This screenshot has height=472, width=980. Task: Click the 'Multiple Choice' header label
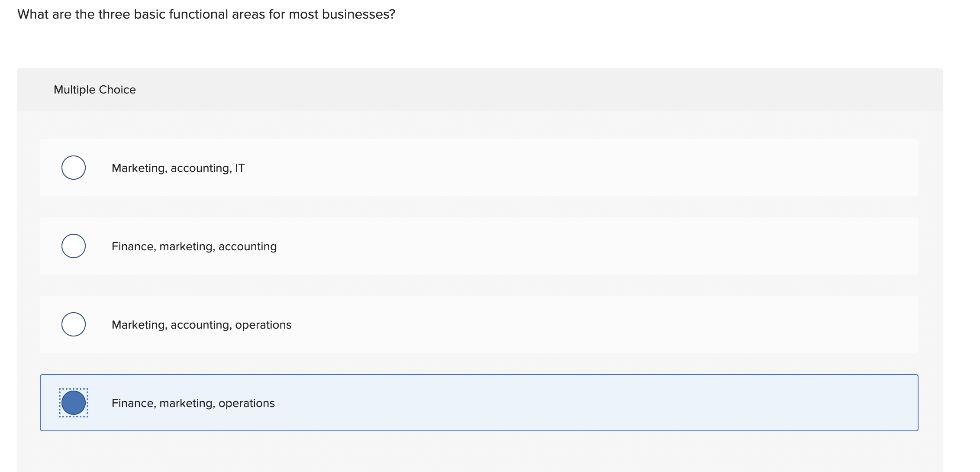95,90
